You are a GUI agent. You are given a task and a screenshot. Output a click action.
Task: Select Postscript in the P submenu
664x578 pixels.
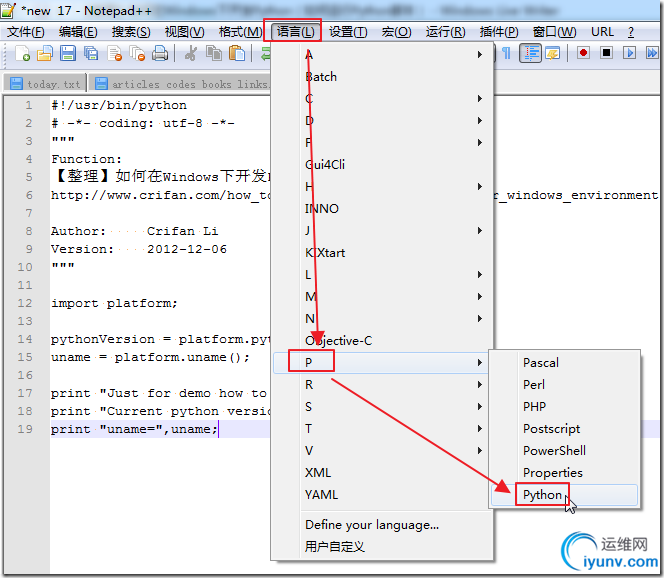564,429
